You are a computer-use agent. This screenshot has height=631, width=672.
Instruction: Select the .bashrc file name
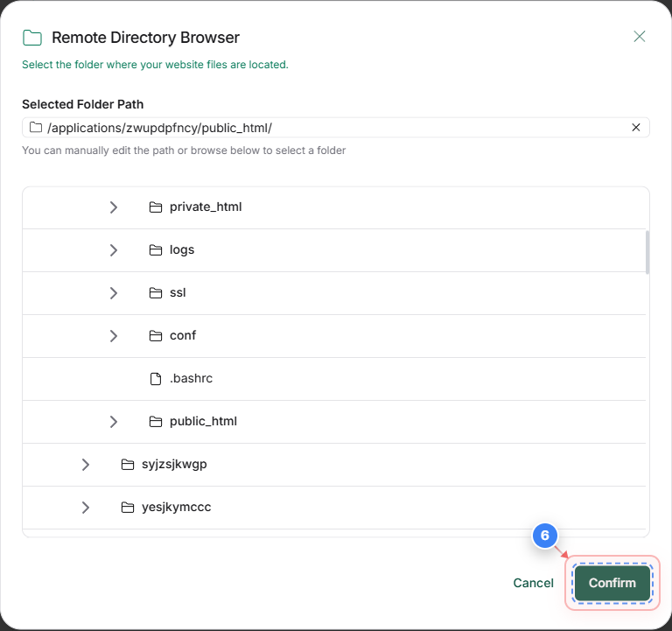click(191, 379)
